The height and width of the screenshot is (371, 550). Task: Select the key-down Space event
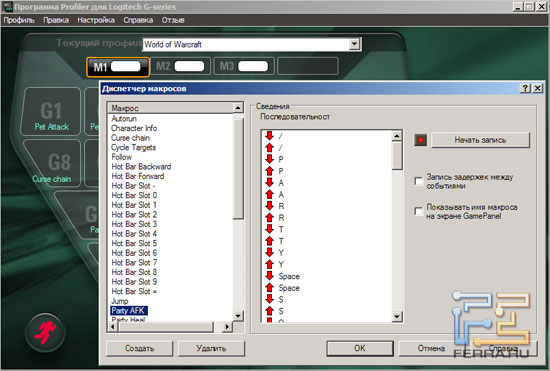(x=282, y=276)
